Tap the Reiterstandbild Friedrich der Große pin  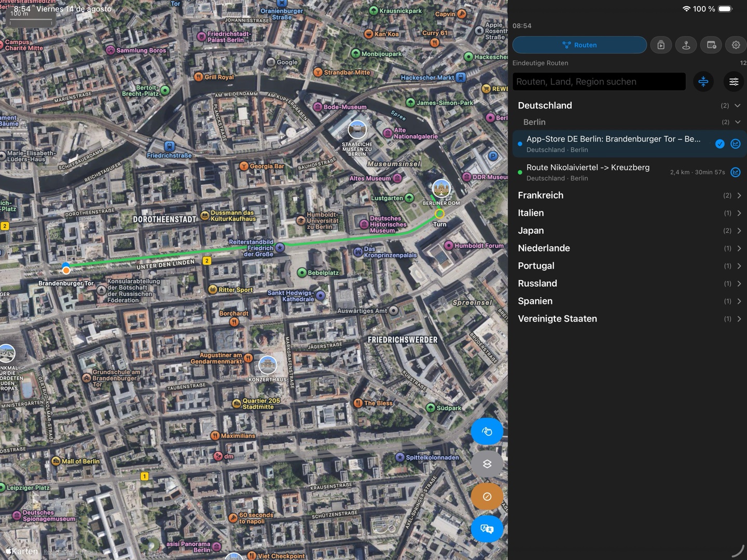pos(280,248)
